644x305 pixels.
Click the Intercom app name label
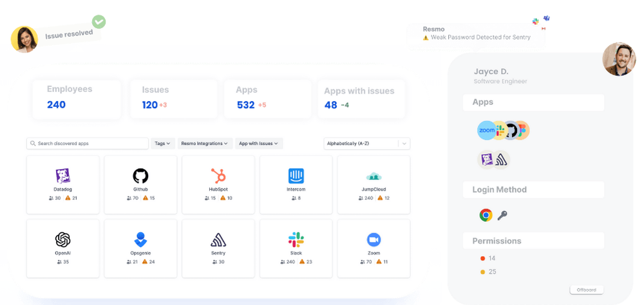pos(296,190)
